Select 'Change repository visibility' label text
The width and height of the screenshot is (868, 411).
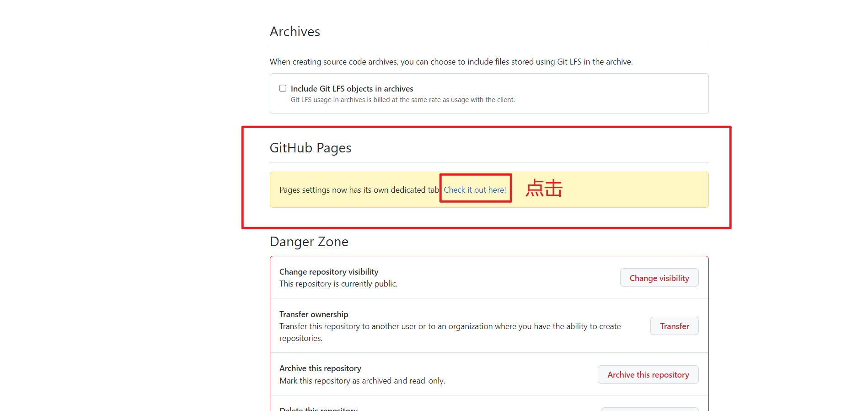point(329,272)
